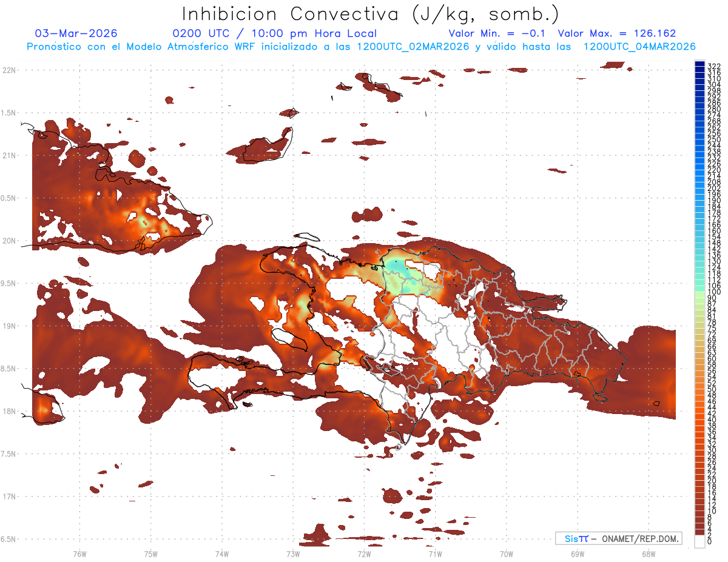This screenshot has width=728, height=562.
Task: Click the '0' label at the color scale bottom
Action: point(709,542)
